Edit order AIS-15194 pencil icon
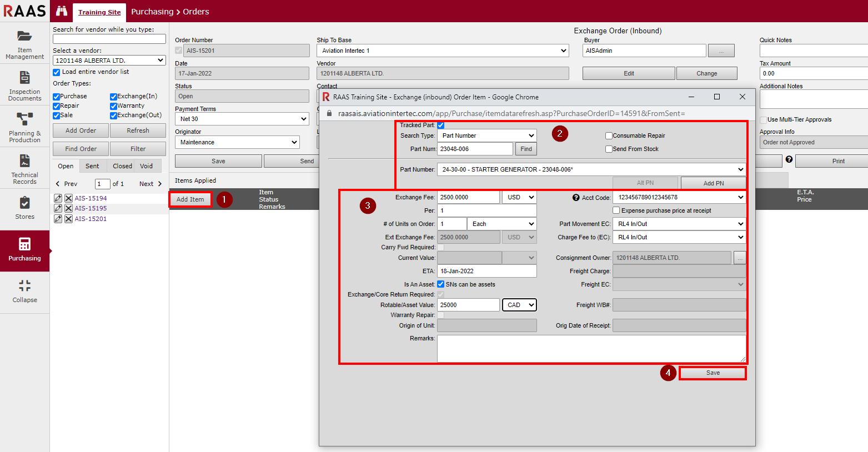The image size is (868, 452). point(58,198)
